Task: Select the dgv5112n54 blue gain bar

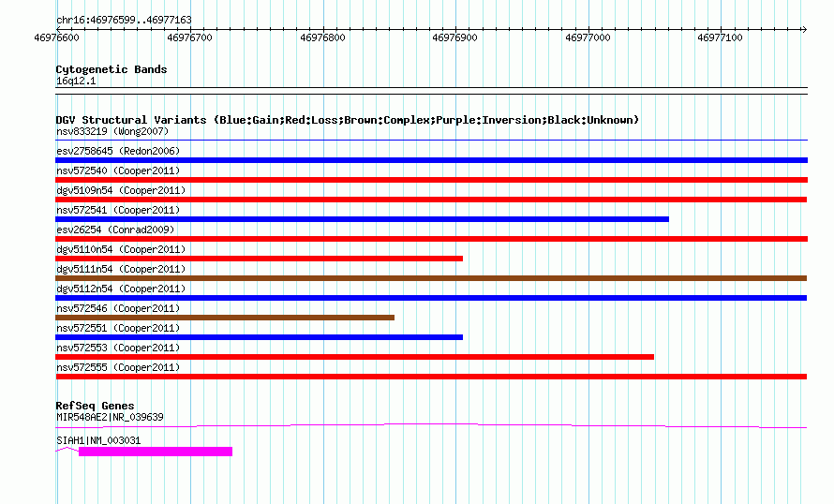Action: tap(431, 298)
